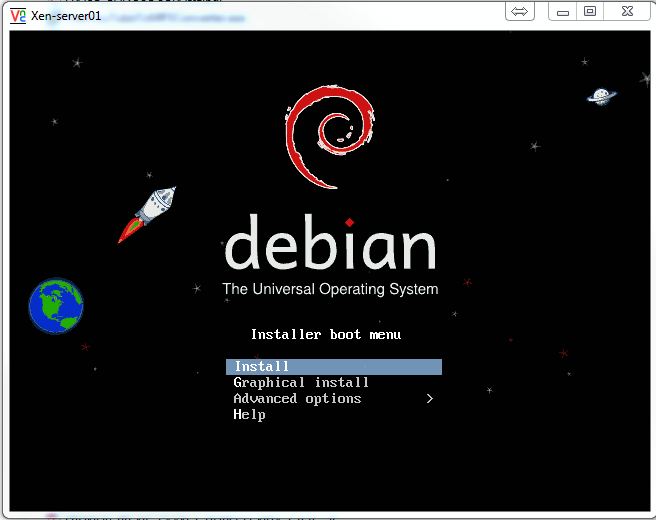Click the Xen-server01 window title text
The width and height of the screenshot is (656, 520).
point(66,15)
